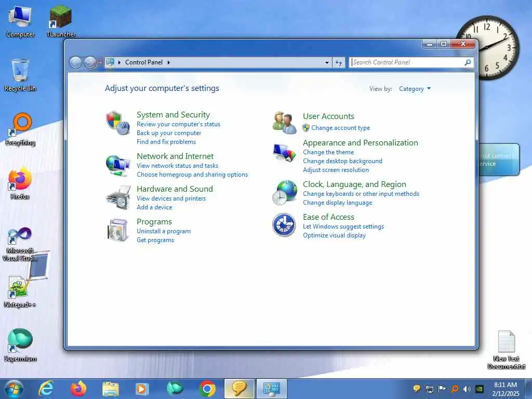Go forward using the Forward arrow button
The height and width of the screenshot is (399, 532).
click(90, 62)
